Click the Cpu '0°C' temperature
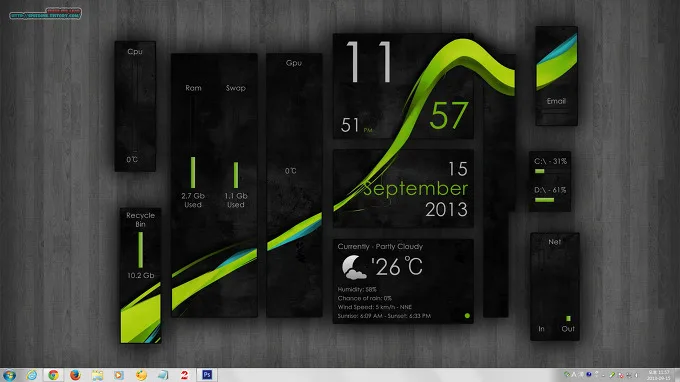680x382 pixels. point(132,160)
